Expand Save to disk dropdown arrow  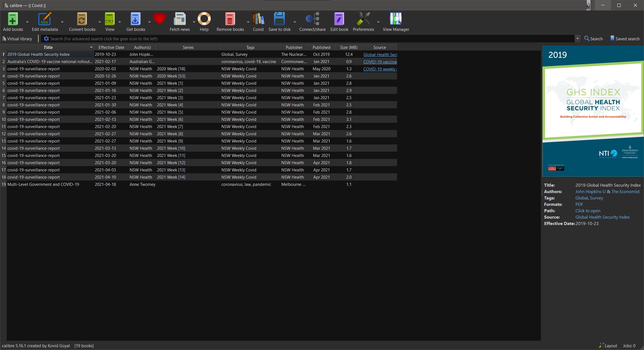click(x=295, y=22)
